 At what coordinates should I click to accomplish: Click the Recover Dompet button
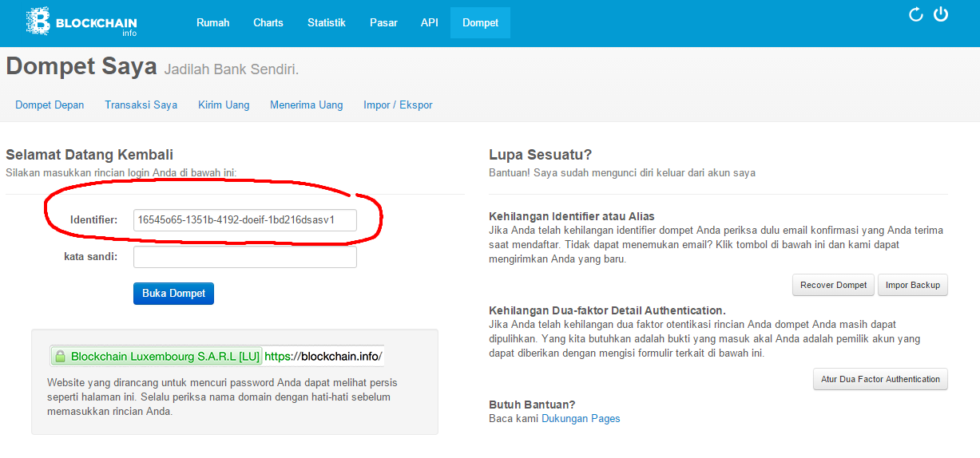[834, 286]
